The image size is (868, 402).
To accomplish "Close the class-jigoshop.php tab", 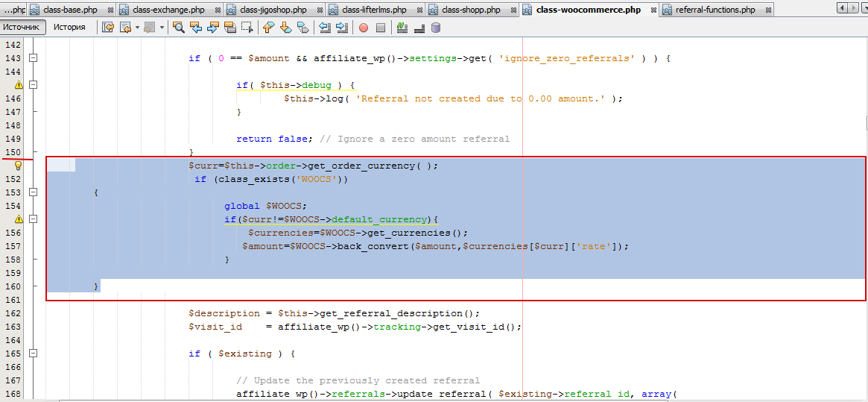I will tap(320, 10).
